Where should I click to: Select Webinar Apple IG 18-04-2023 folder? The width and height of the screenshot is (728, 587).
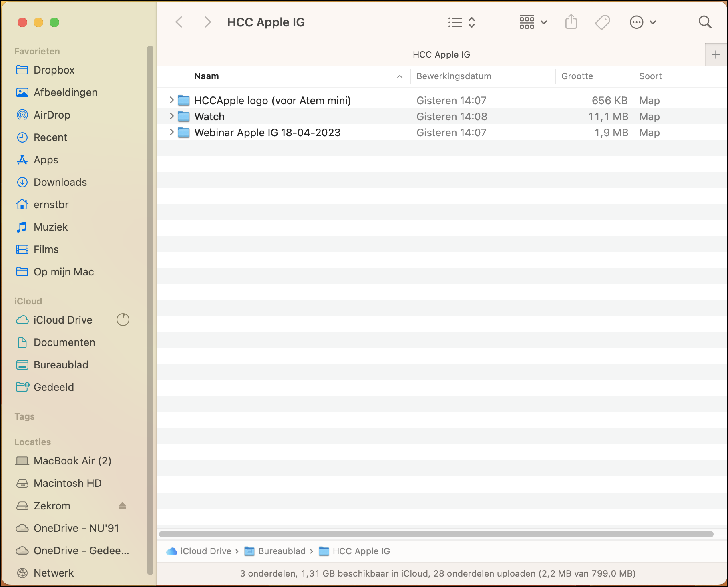point(267,132)
